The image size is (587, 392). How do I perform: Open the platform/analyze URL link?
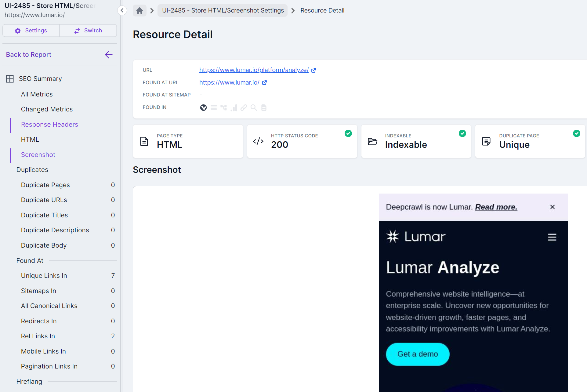pos(254,70)
